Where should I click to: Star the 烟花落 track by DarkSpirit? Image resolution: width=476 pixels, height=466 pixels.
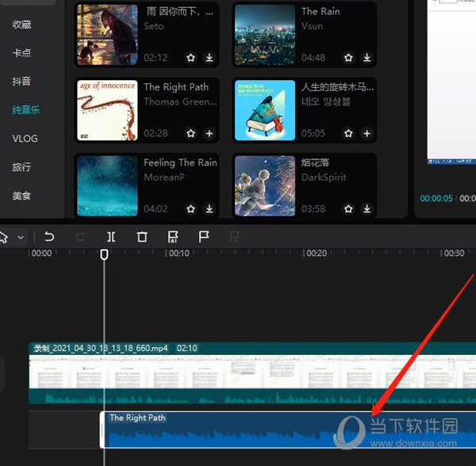(348, 209)
